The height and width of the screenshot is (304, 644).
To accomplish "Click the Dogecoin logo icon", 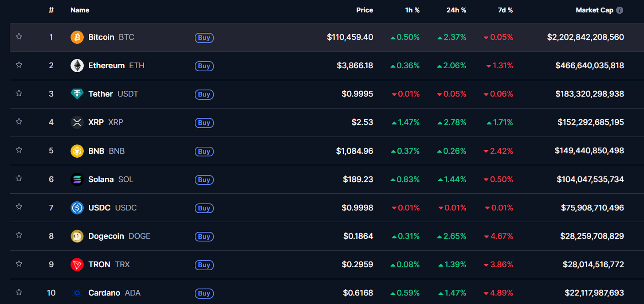I will pos(77,236).
